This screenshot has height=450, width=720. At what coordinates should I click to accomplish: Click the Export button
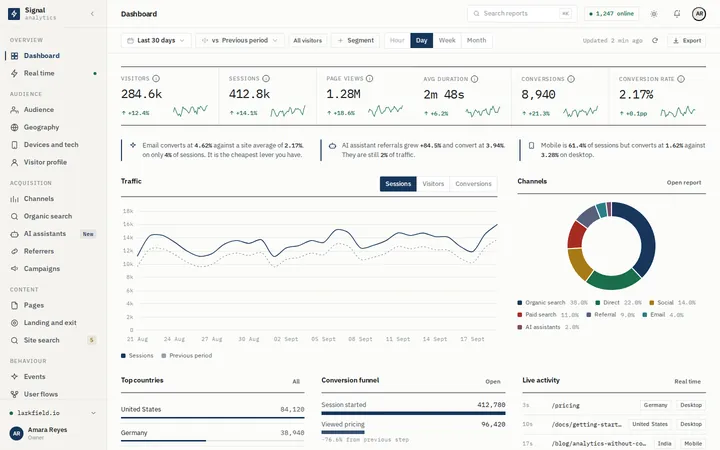point(687,40)
